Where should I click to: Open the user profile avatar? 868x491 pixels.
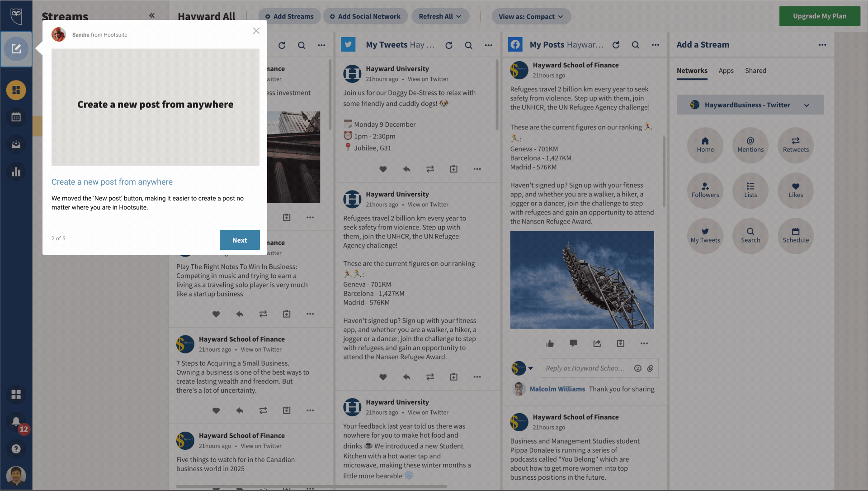16,476
